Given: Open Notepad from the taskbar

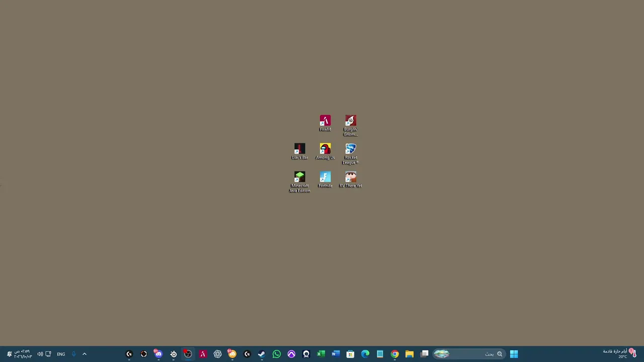Looking at the screenshot, I should (380, 354).
